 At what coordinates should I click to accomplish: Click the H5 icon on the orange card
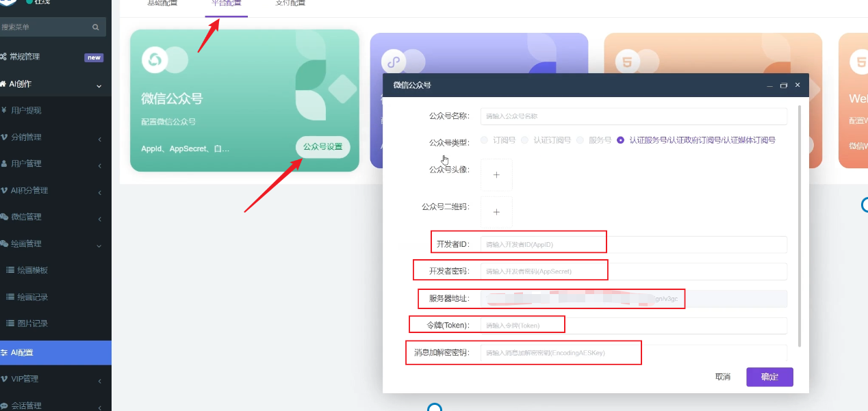pyautogui.click(x=626, y=62)
